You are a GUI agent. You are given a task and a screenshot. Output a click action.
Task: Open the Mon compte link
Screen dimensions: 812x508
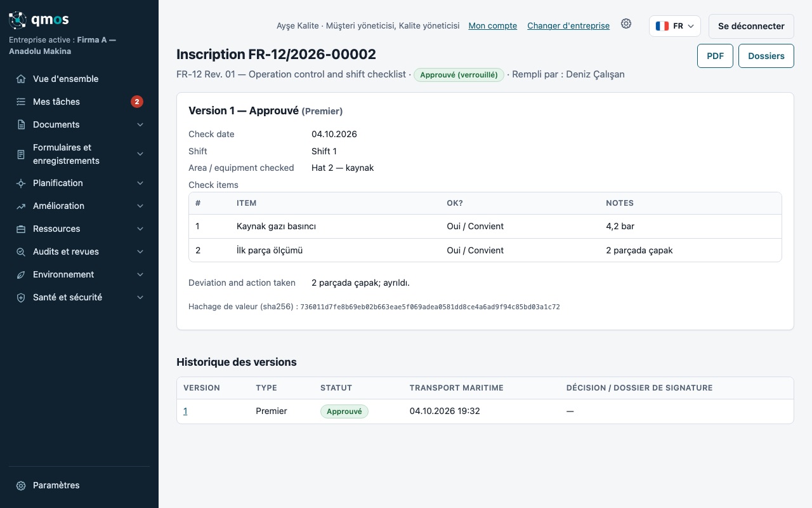(493, 26)
